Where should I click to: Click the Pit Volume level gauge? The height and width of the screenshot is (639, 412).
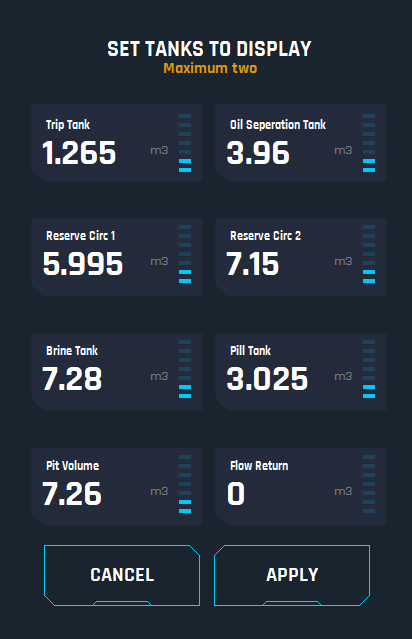click(185, 484)
